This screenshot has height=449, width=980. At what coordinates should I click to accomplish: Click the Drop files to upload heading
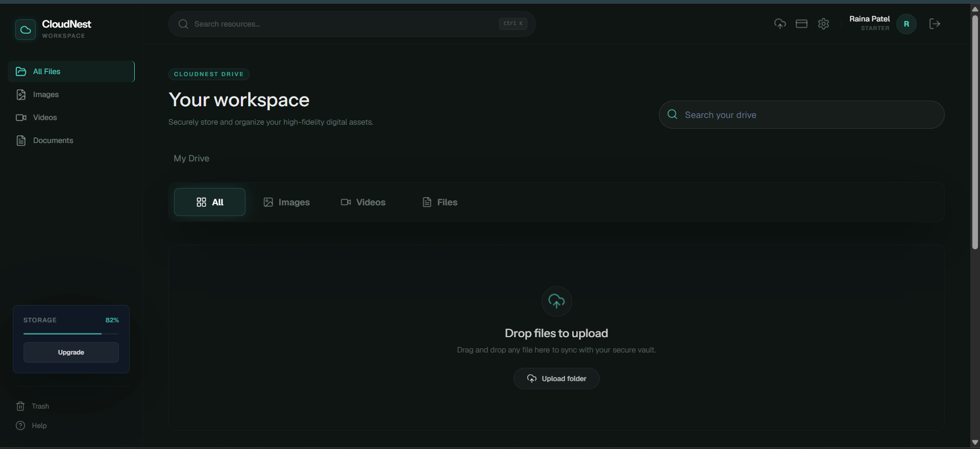(x=556, y=333)
